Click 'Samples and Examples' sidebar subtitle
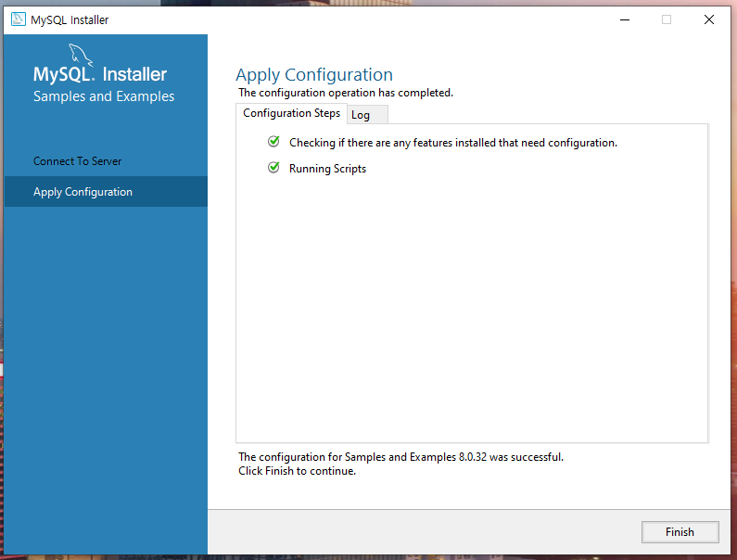Viewport: 737px width, 560px height. point(104,96)
